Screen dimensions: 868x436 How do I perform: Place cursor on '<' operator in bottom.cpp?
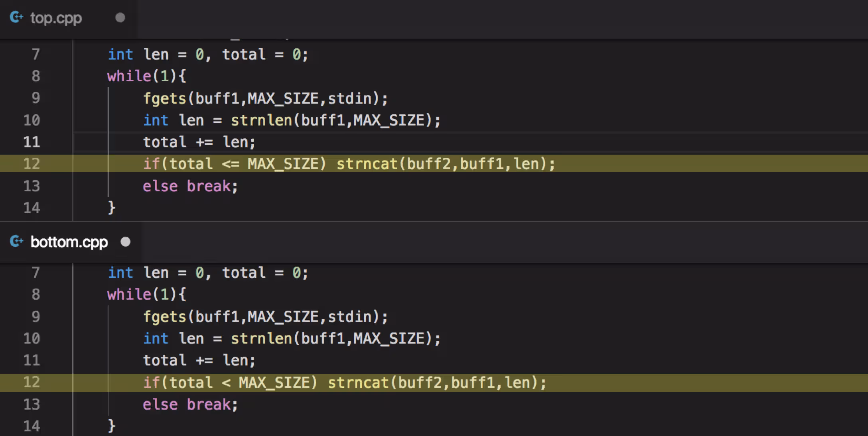click(226, 383)
